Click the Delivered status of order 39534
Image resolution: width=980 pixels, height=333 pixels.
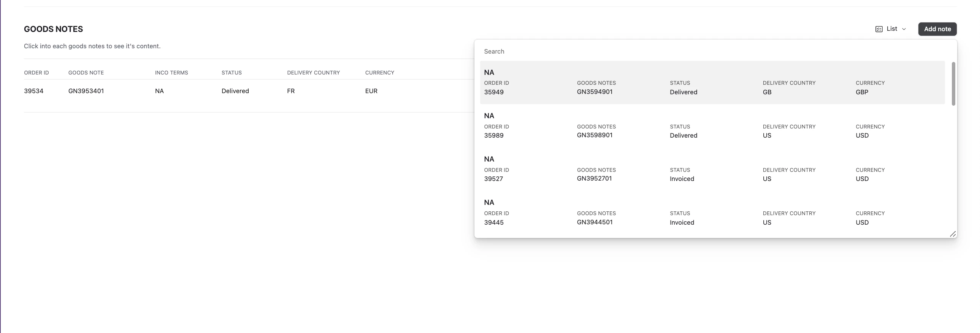[x=235, y=91]
